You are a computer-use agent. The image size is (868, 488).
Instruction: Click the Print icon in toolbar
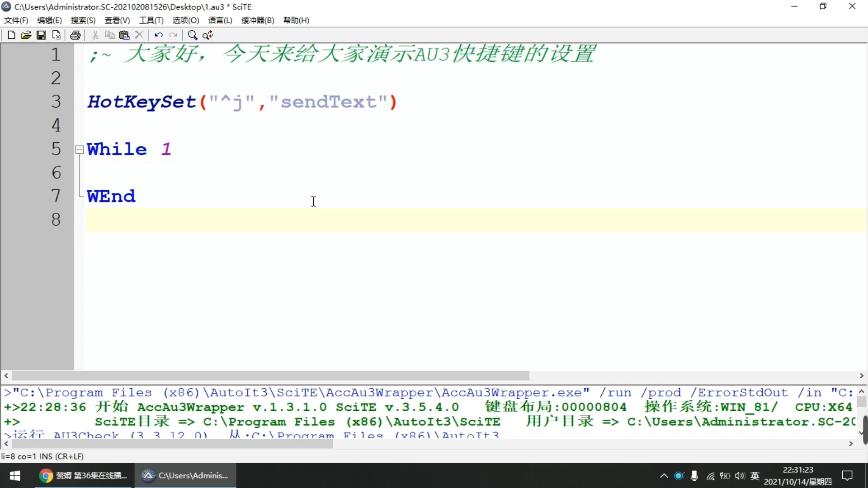click(75, 34)
